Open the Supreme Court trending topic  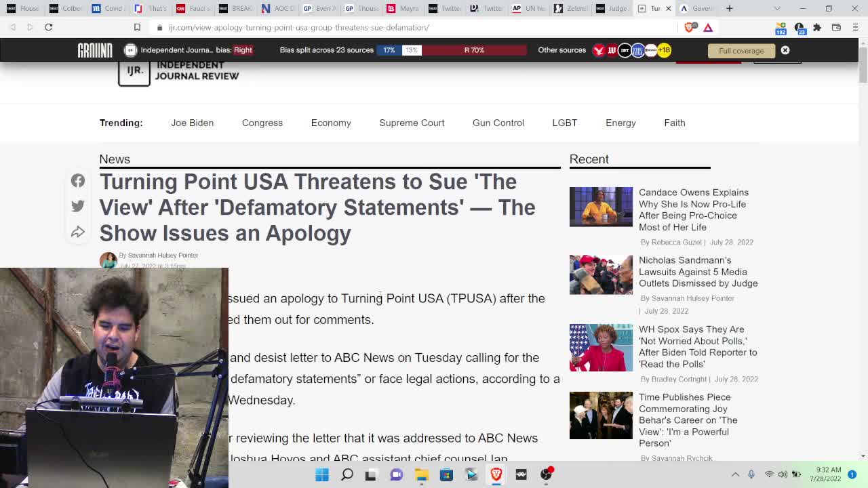(x=412, y=123)
